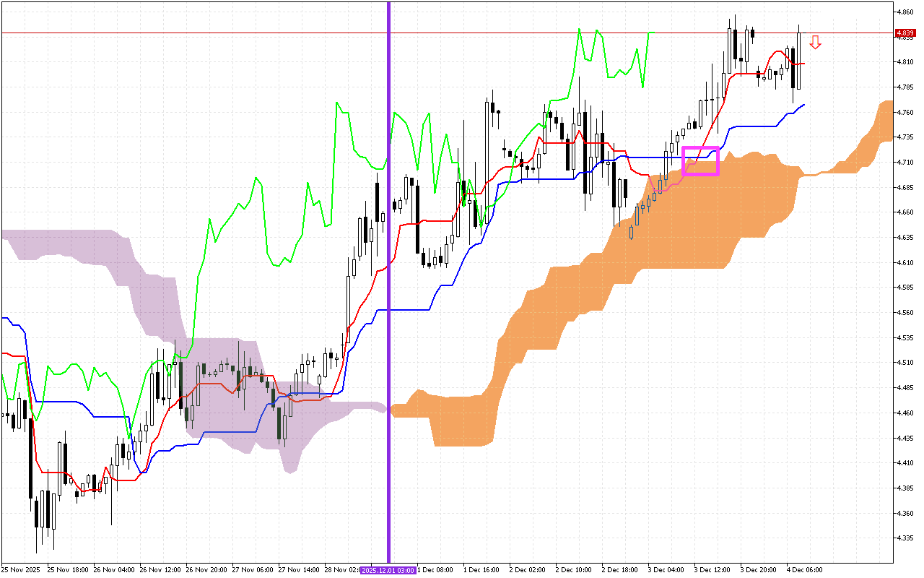This screenshot has width=924, height=578.
Task: Click the 3 Dec 12:00 time label
Action: coord(712,570)
